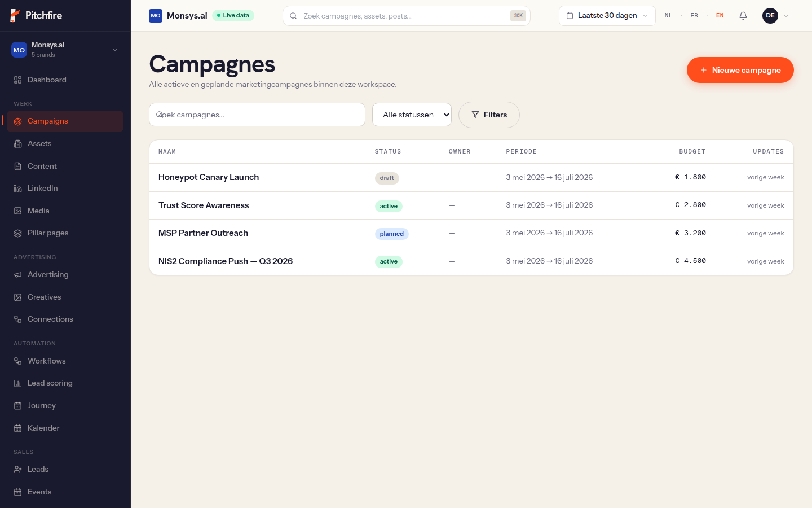Click the funnel icon on Filters button

pyautogui.click(x=475, y=115)
